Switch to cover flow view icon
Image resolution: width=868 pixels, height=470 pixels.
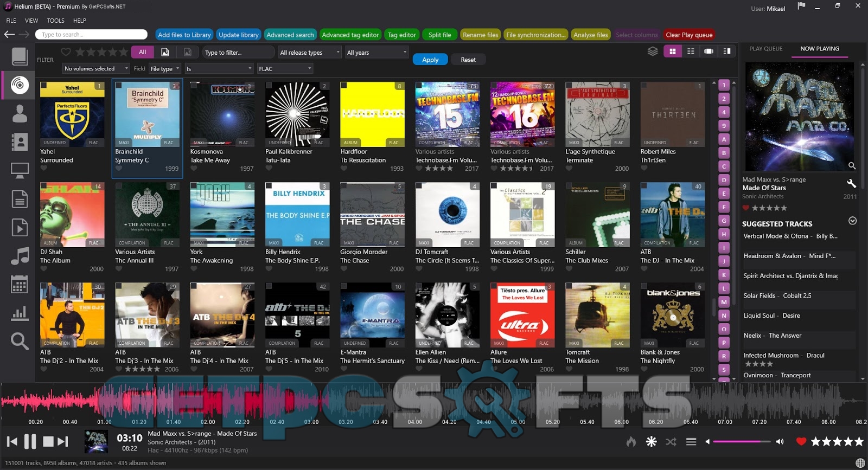coord(709,51)
